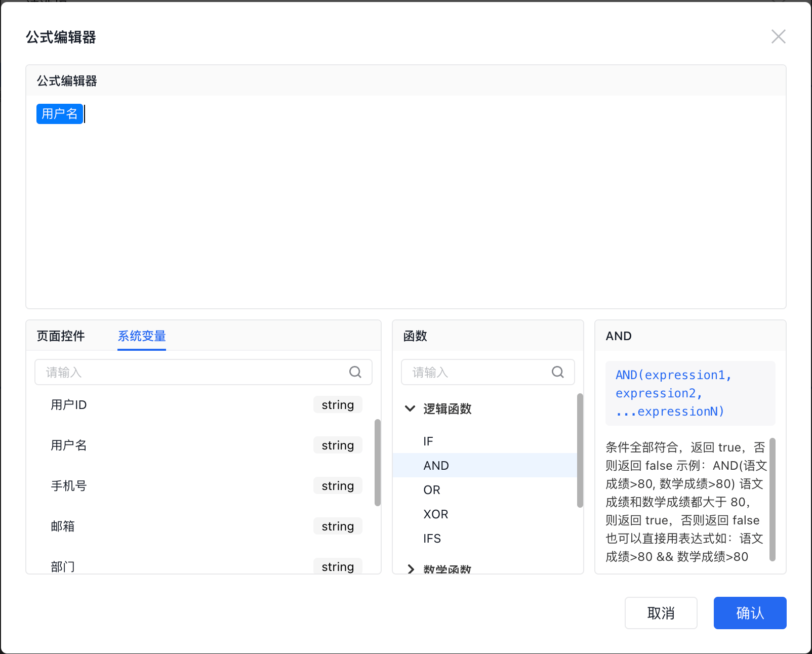
Task: Pick the XOR function
Action: click(x=485, y=514)
